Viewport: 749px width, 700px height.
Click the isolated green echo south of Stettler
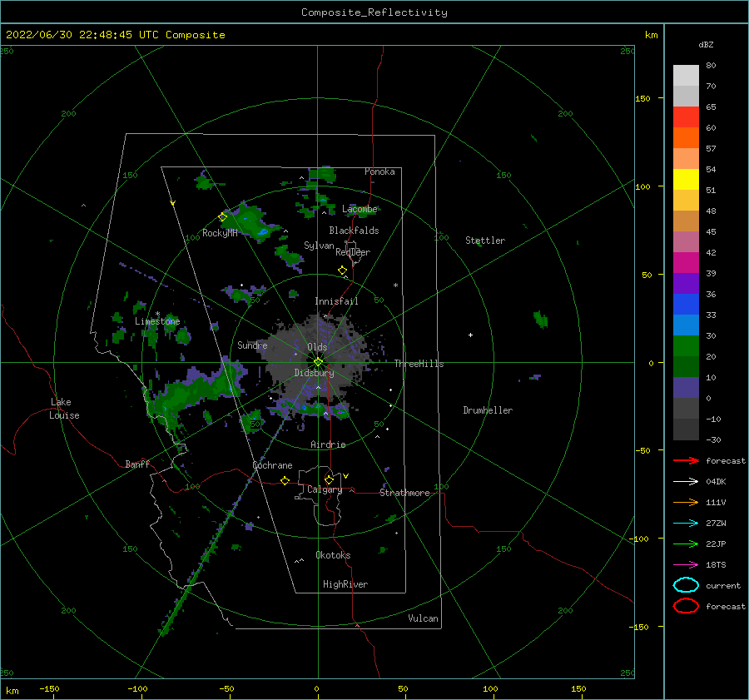[x=540, y=319]
